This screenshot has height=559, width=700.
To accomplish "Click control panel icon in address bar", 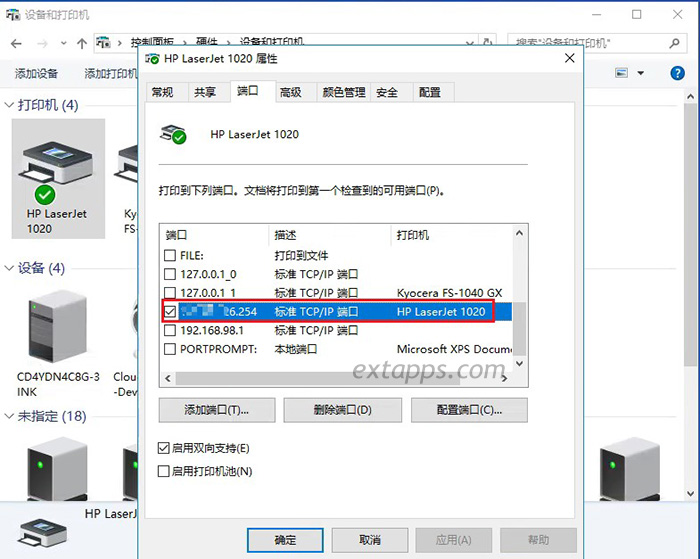I will pos(103,43).
